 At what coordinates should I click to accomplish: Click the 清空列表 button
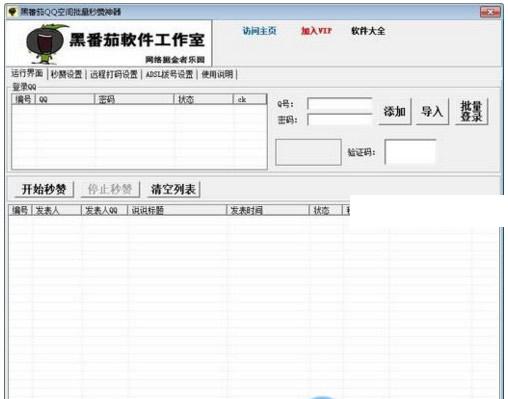click(173, 189)
